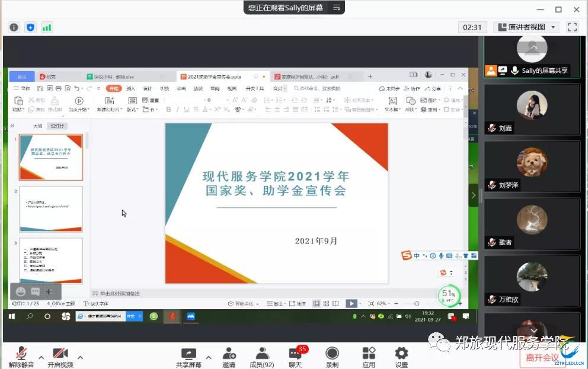Open the 演讲者视图 view dropdown
Screen dimensions: 588x369
tap(526, 27)
